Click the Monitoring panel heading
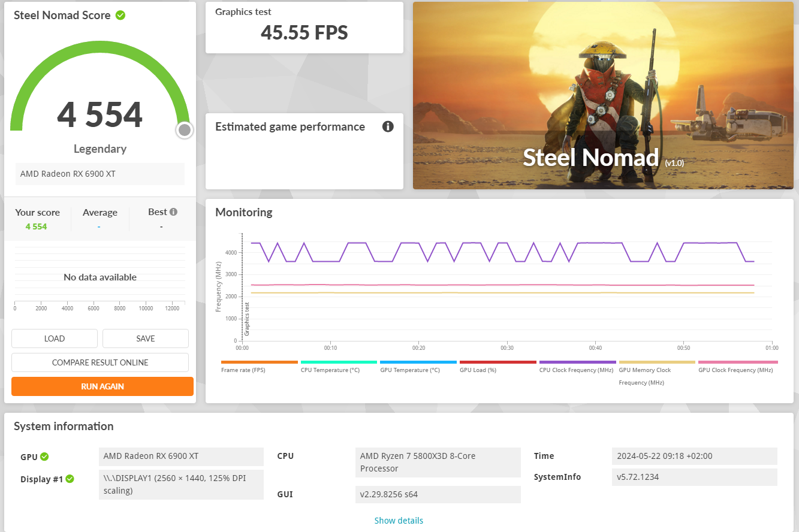The width and height of the screenshot is (799, 532). 244,212
